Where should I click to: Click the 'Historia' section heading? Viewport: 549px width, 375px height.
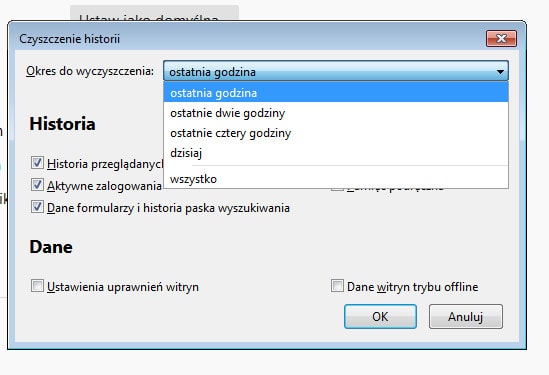click(x=62, y=124)
